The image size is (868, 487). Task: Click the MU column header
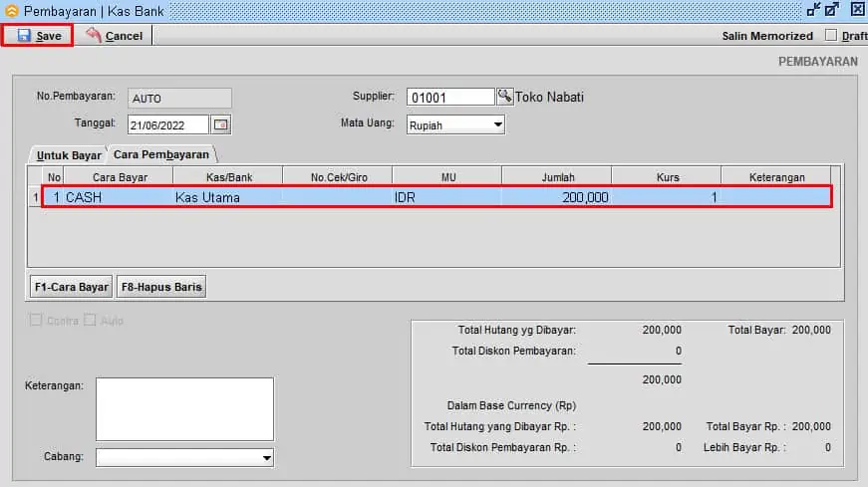[447, 177]
